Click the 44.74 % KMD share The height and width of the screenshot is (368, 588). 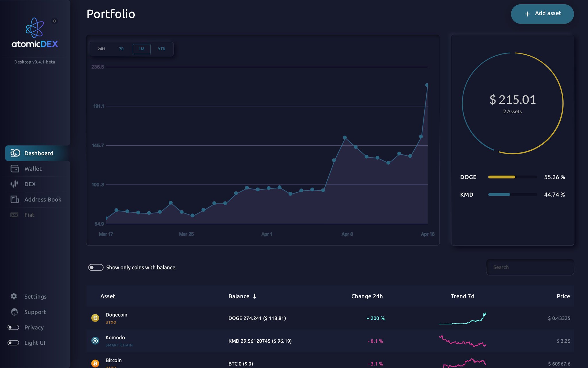(x=554, y=195)
